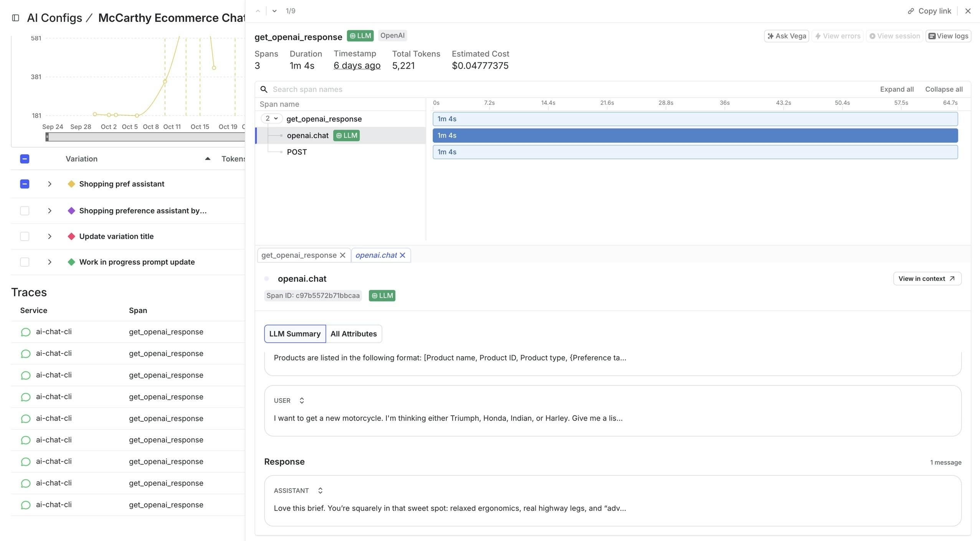
Task: Expand the ASSISTANT response message
Action: tap(320, 490)
